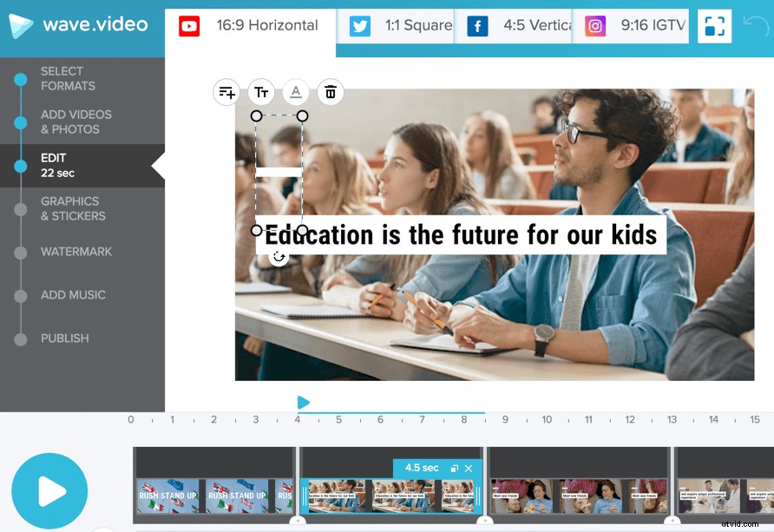
Task: Delete the selected text box
Action: pos(331,92)
